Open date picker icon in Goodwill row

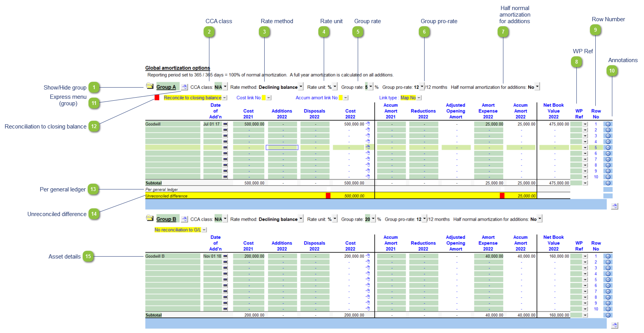point(225,124)
